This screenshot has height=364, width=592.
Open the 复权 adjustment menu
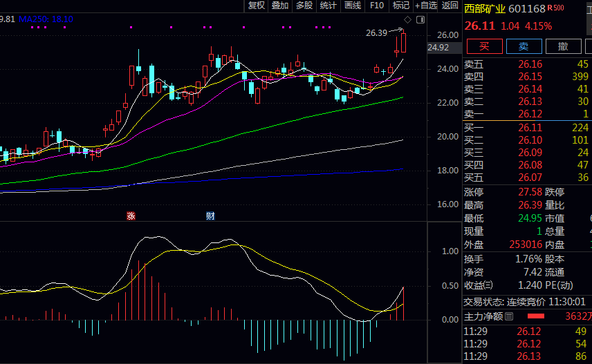pos(257,6)
